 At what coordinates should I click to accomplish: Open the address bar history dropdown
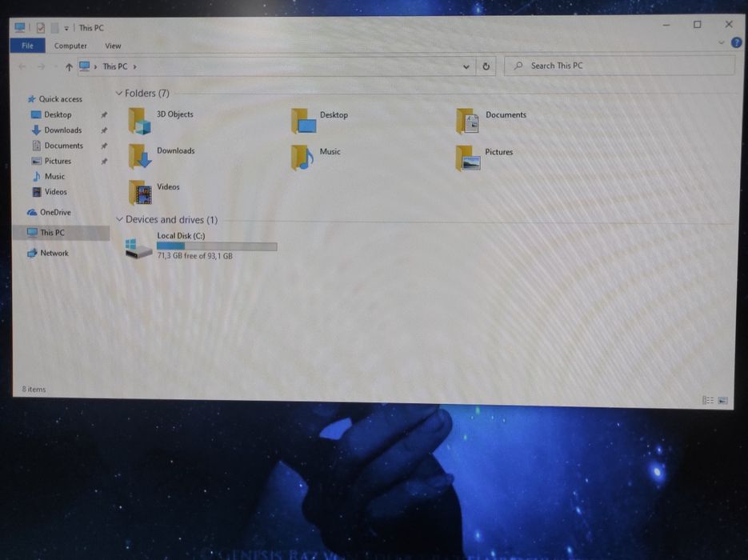466,66
